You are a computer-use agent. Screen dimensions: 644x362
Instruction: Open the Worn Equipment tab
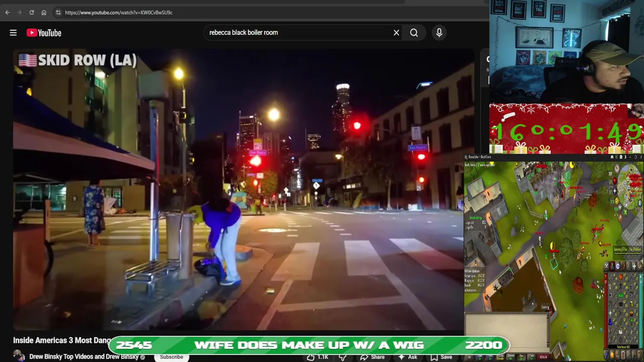(629, 265)
